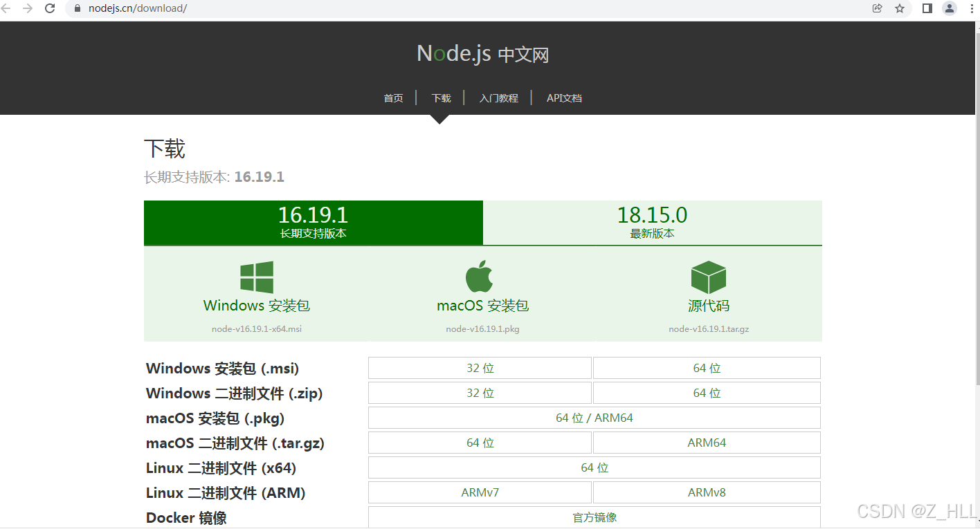Switch to the 18.15.0 latest version tab
Screen dimensions: 980x529
click(x=652, y=223)
